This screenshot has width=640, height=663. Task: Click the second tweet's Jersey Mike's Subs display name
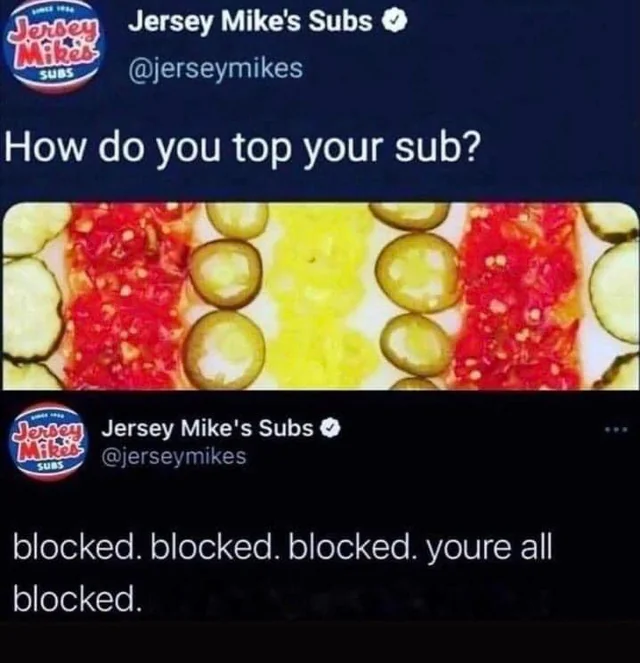[208, 429]
